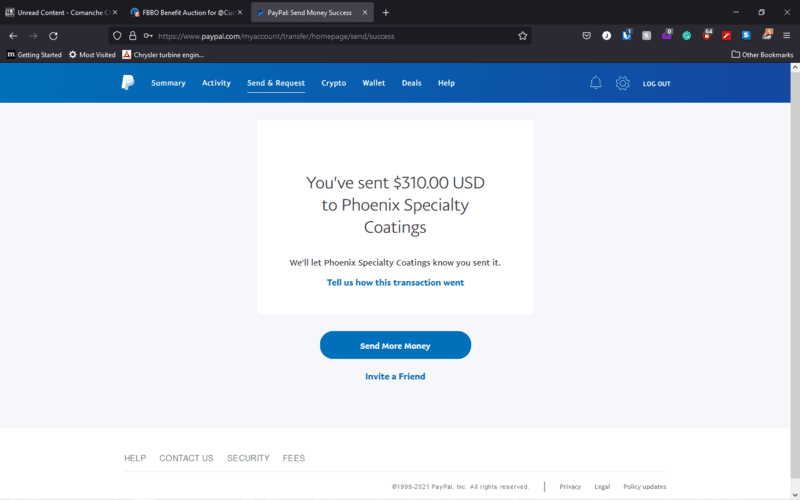The width and height of the screenshot is (800, 500).
Task: Open the Other Bookmarks folder
Action: coord(762,54)
